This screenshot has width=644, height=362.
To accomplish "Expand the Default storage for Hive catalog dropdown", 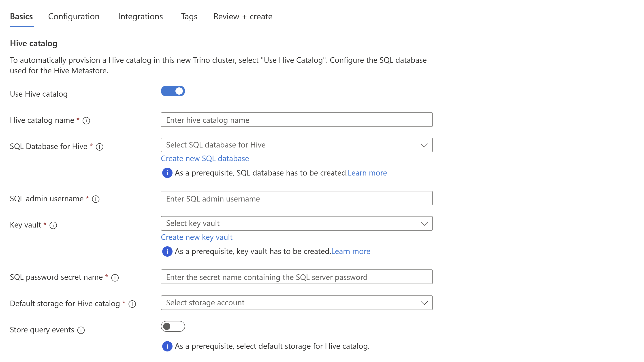I will (423, 303).
